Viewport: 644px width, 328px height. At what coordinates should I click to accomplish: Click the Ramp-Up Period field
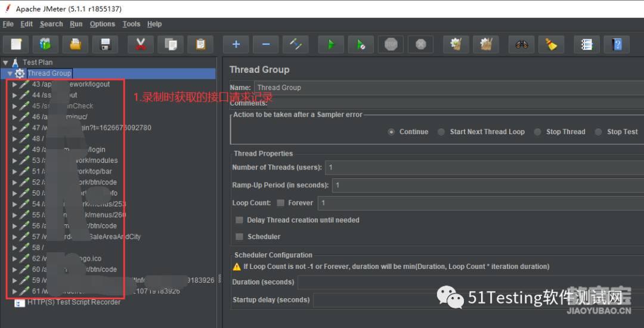[x=488, y=185]
